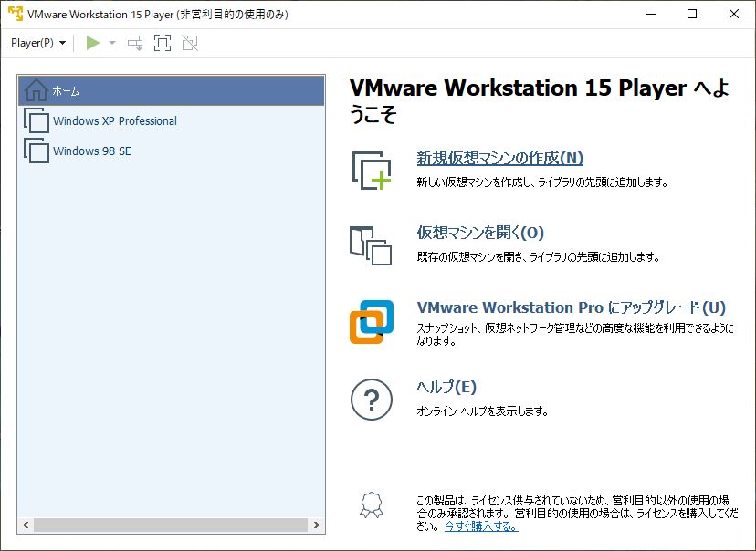756x551 pixels.
Task: Expand the Player(P) dropdown arrow
Action: point(61,42)
